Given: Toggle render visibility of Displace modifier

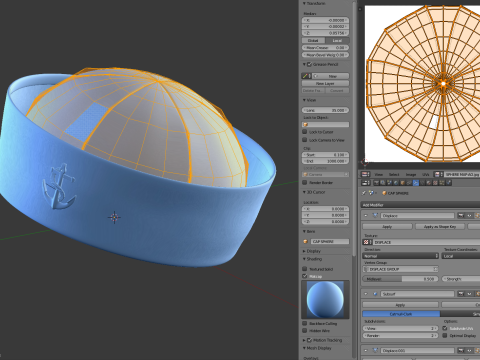Looking at the screenshot, I should click(x=461, y=215).
